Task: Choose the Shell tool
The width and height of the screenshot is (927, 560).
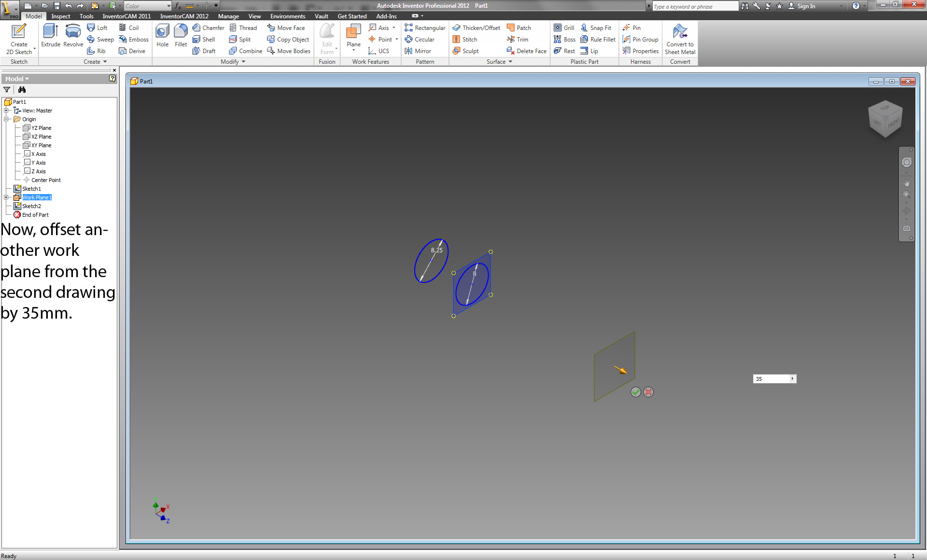Action: tap(203, 40)
